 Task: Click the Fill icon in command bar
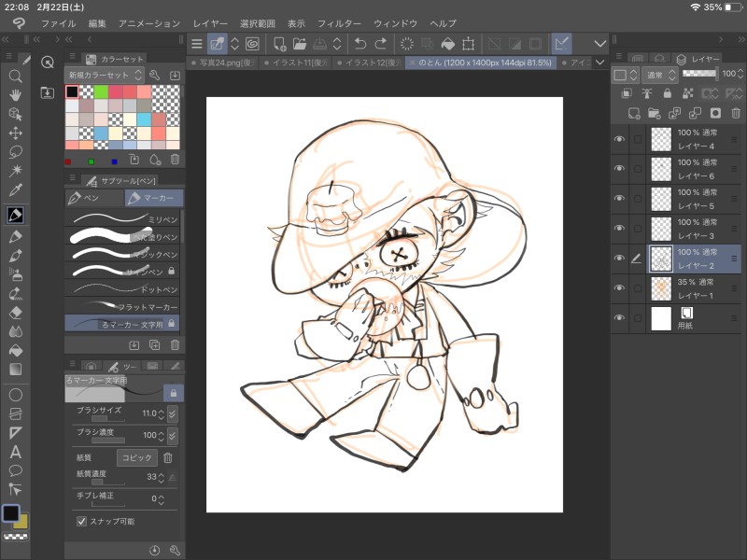tap(448, 44)
